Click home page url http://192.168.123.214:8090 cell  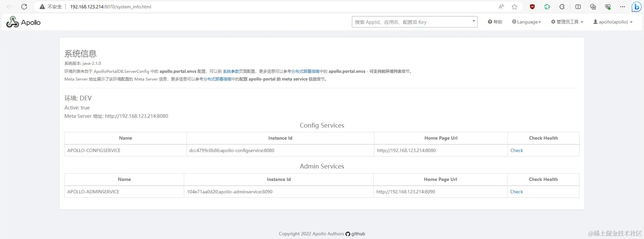[x=440, y=192]
